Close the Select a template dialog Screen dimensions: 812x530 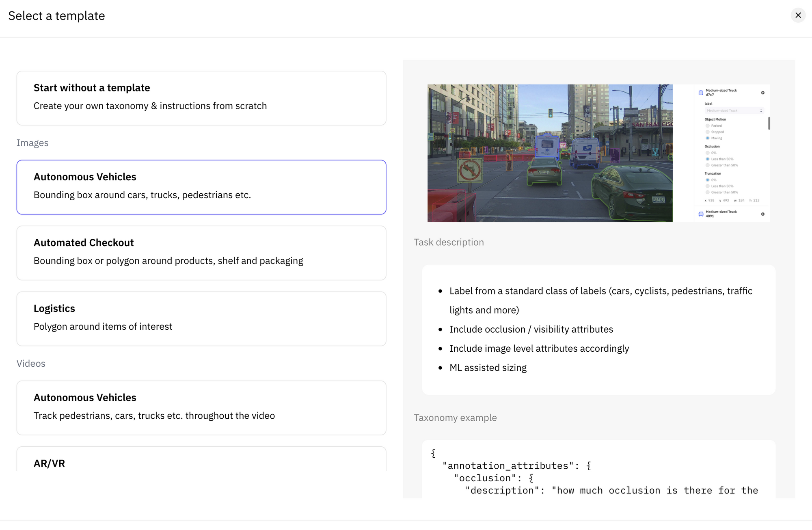pyautogui.click(x=798, y=15)
